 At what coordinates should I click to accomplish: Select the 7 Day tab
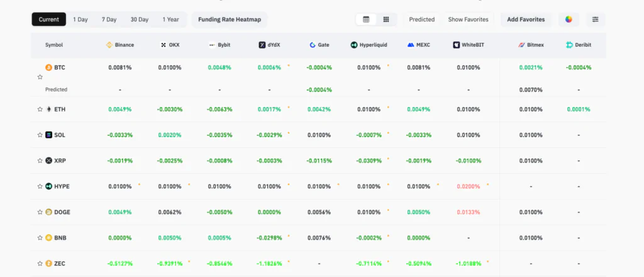tap(109, 20)
